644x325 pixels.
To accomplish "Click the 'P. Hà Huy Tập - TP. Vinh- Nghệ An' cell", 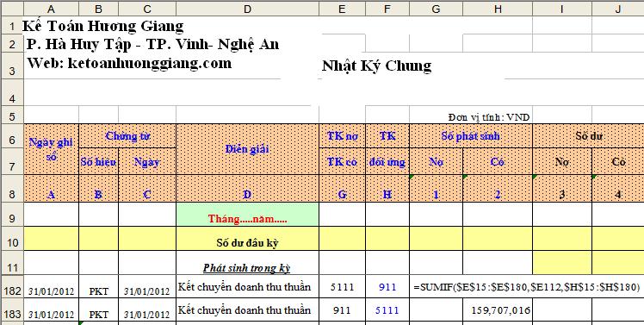I will click(152, 44).
